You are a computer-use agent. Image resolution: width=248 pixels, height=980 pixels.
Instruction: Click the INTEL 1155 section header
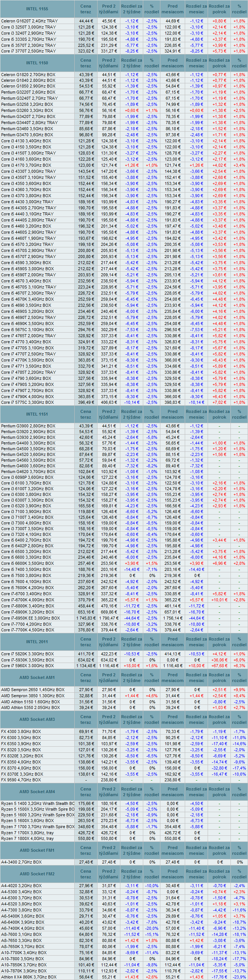[37, 9]
